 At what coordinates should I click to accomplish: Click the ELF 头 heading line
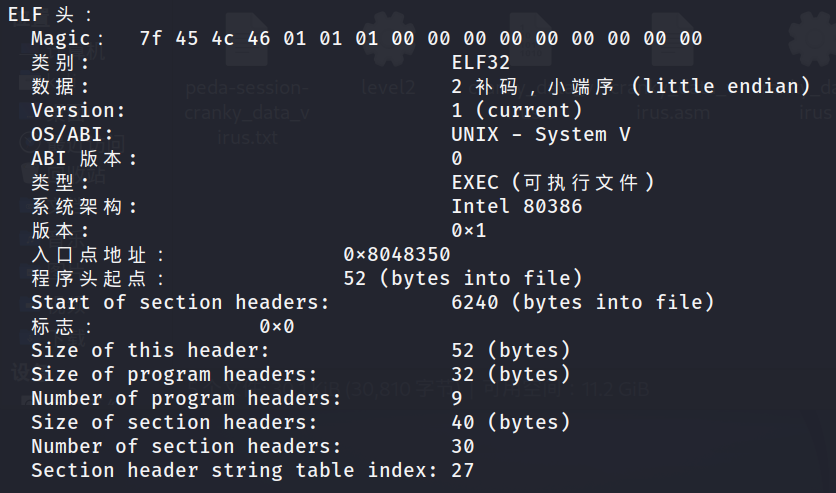click(x=50, y=14)
